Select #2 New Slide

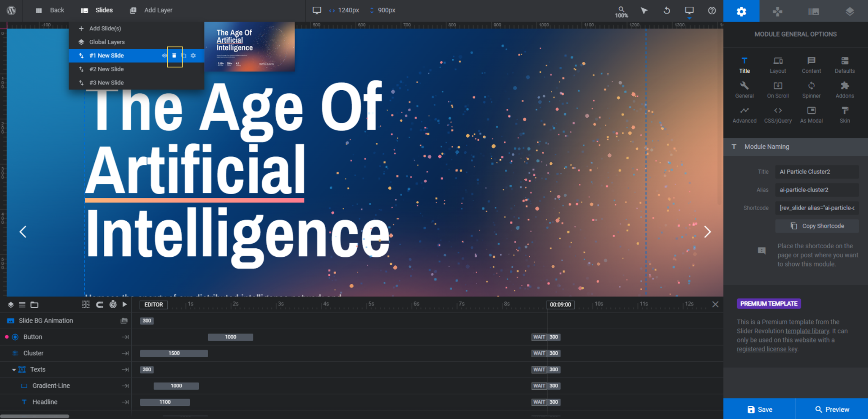[x=136, y=69]
